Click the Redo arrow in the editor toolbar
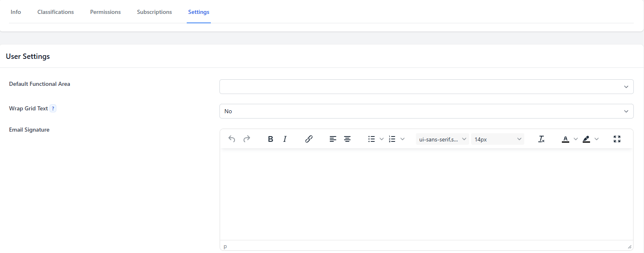This screenshot has width=644, height=253. [247, 139]
